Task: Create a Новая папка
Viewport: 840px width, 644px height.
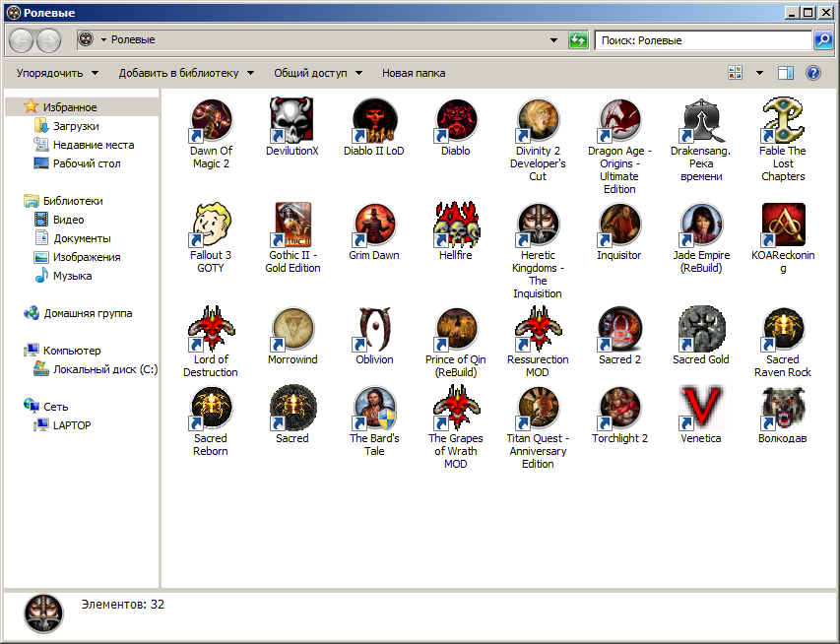Action: pyautogui.click(x=414, y=73)
